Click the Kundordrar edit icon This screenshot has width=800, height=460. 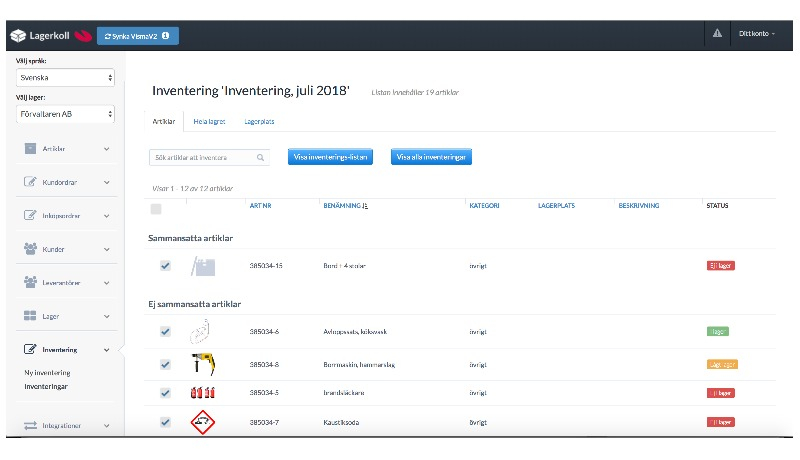(30, 182)
